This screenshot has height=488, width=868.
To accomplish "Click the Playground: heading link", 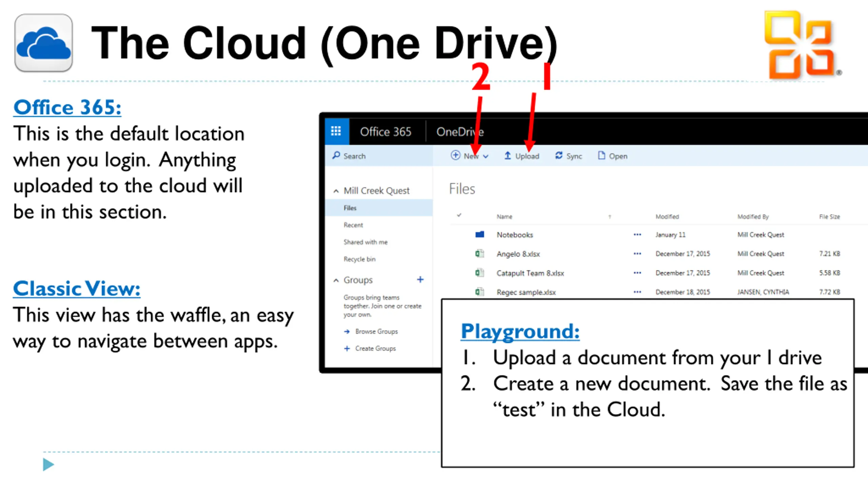I will pyautogui.click(x=520, y=331).
